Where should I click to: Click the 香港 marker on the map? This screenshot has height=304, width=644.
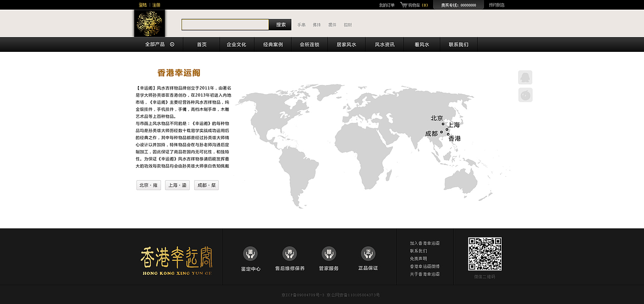(448, 134)
